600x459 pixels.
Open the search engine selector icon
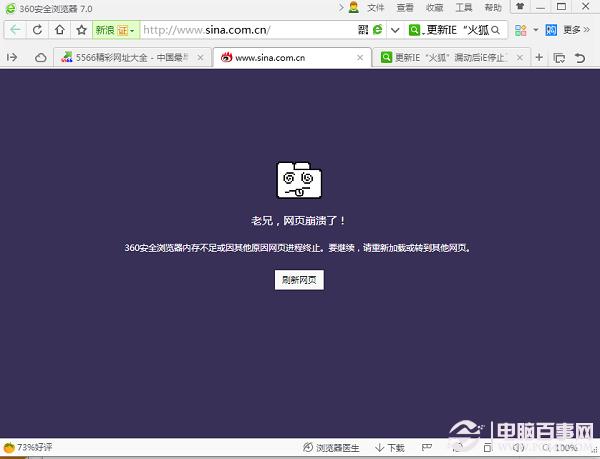click(x=414, y=30)
